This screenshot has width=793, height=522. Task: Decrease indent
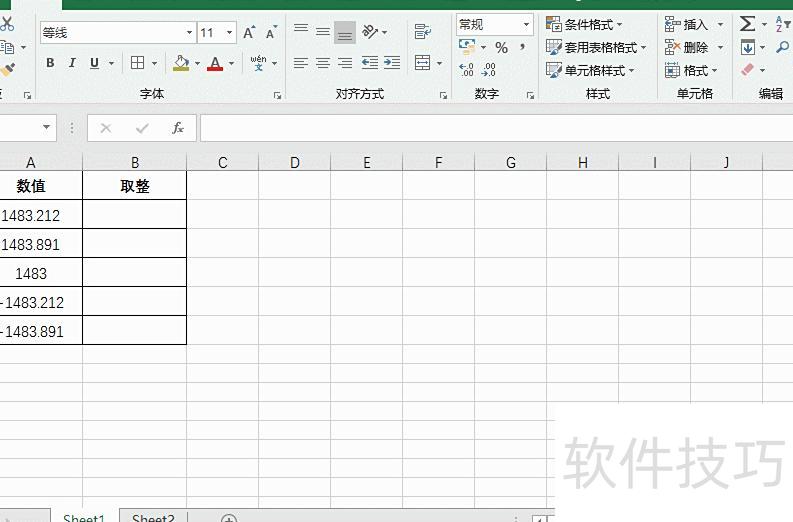370,63
